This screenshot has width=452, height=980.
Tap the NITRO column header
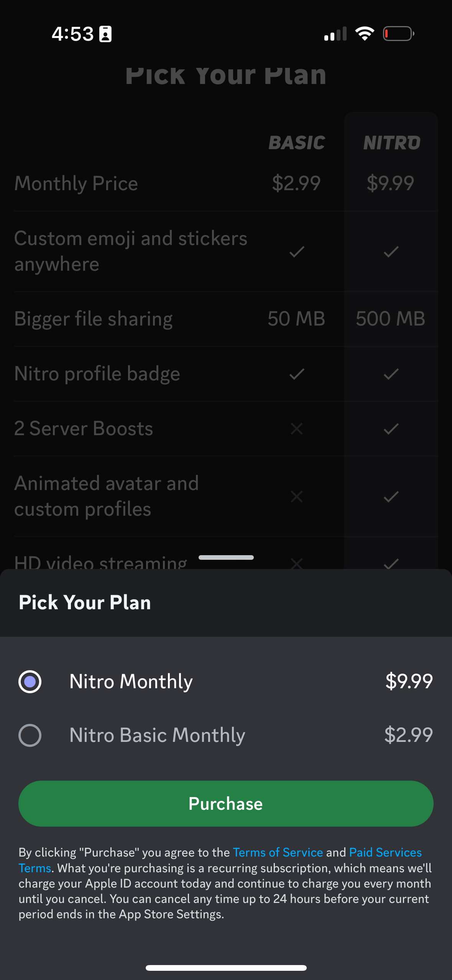(x=391, y=142)
